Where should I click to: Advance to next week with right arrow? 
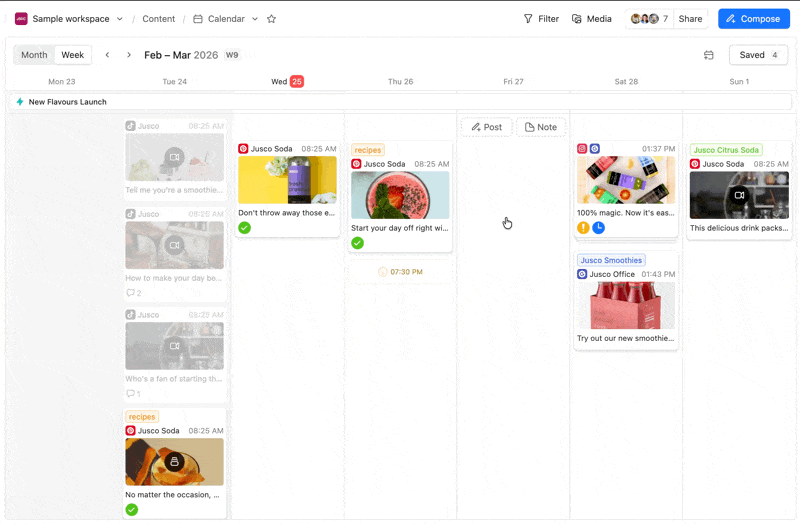(x=129, y=55)
